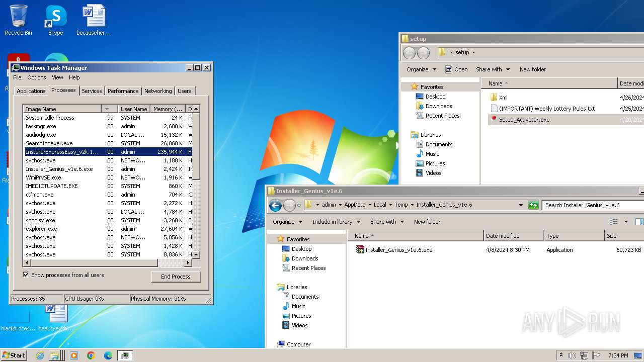The image size is (644, 362).
Task: Click the clock showing 7:34 PM
Action: pos(618,355)
